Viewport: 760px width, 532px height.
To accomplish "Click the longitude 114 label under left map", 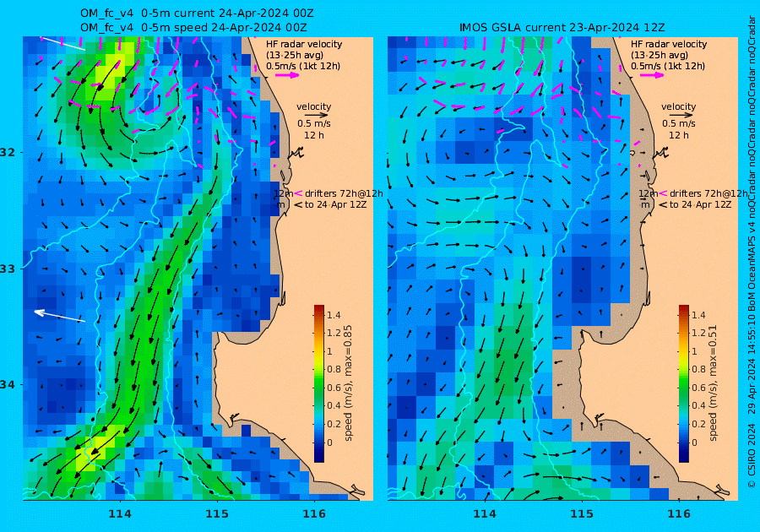I will coord(120,513).
